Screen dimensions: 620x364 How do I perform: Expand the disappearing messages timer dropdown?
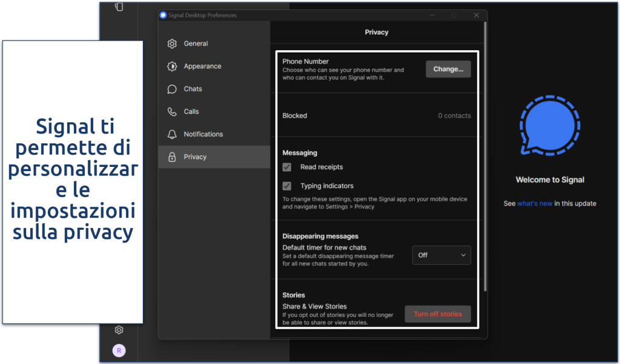[441, 255]
